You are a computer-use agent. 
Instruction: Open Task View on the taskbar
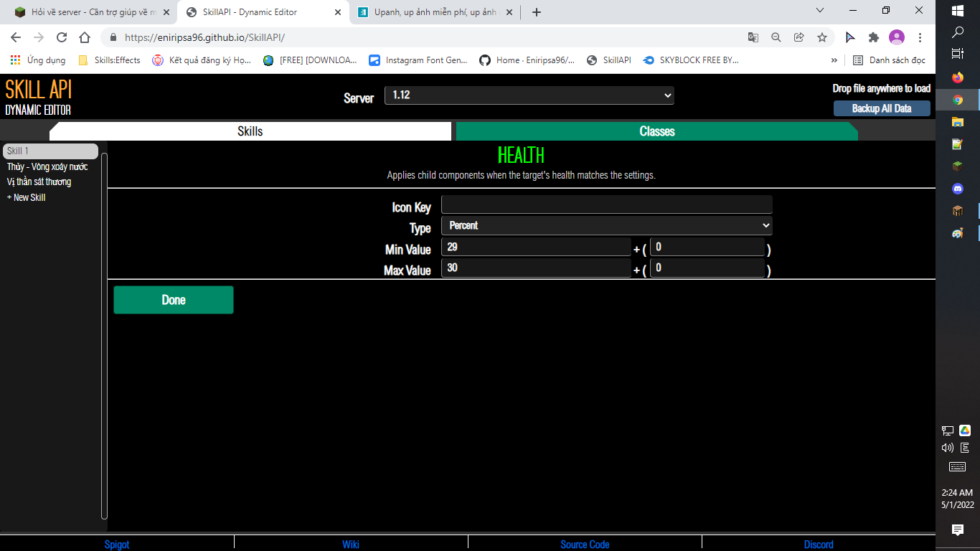[958, 54]
